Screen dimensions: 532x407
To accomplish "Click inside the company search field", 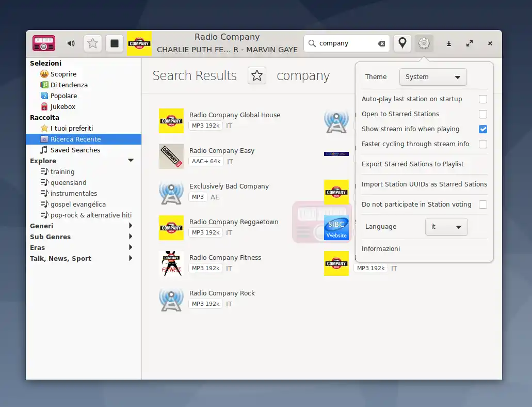I will tap(346, 43).
